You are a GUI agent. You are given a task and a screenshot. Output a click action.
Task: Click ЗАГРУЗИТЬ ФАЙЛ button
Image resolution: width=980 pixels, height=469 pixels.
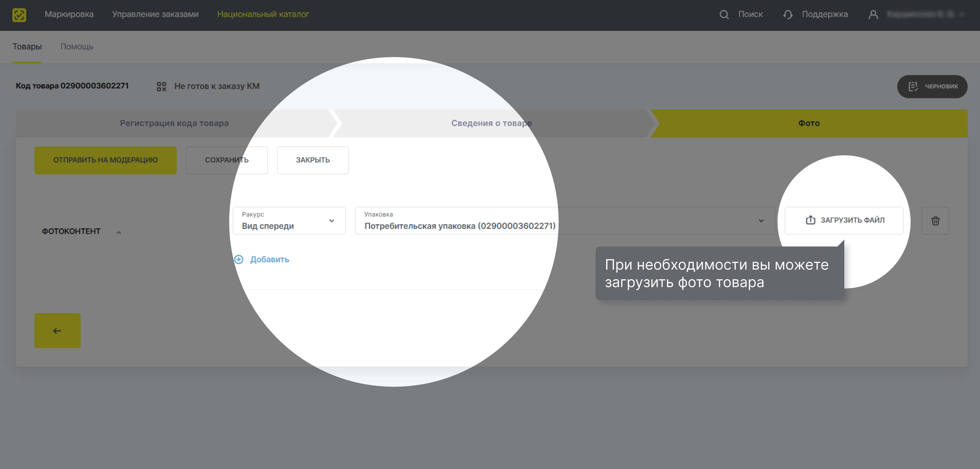[x=844, y=220]
